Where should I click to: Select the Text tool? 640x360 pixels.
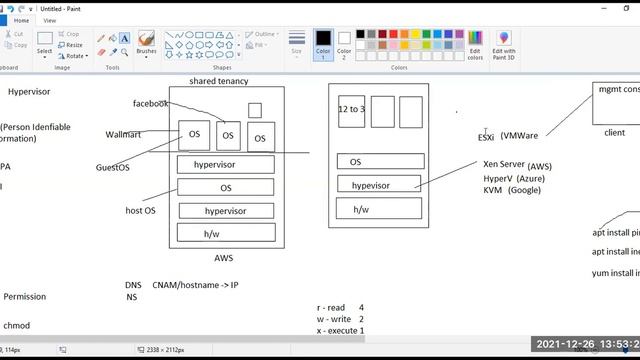pos(124,38)
